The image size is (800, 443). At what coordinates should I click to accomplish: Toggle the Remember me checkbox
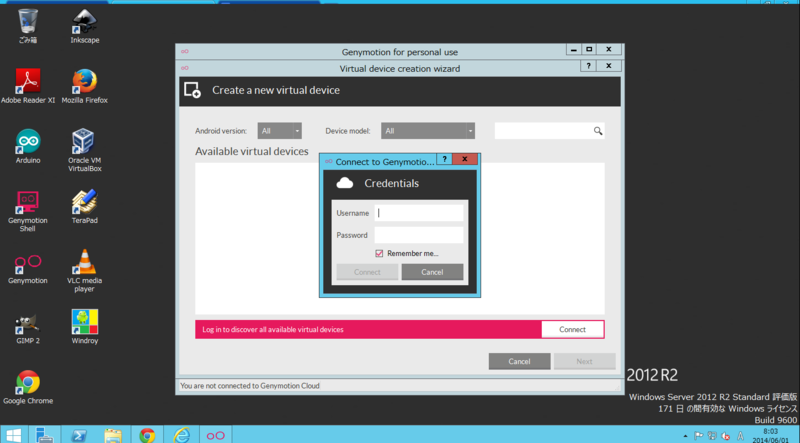tap(379, 254)
